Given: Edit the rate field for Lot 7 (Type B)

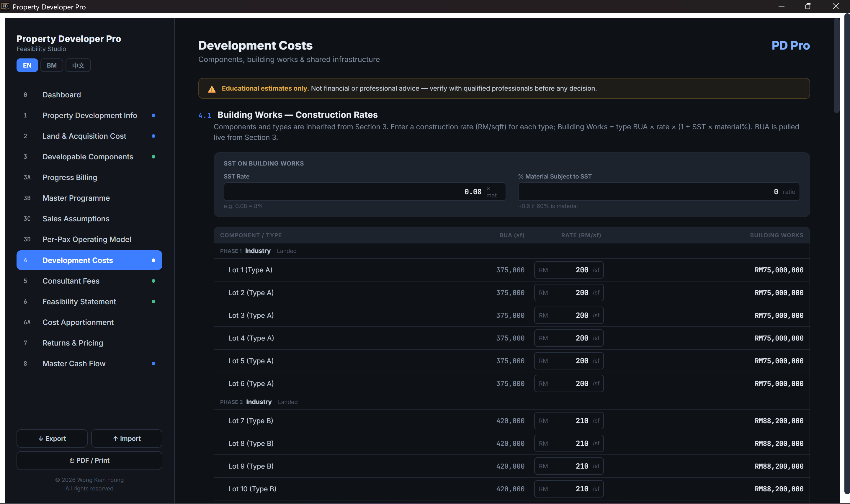Looking at the screenshot, I should [x=569, y=421].
